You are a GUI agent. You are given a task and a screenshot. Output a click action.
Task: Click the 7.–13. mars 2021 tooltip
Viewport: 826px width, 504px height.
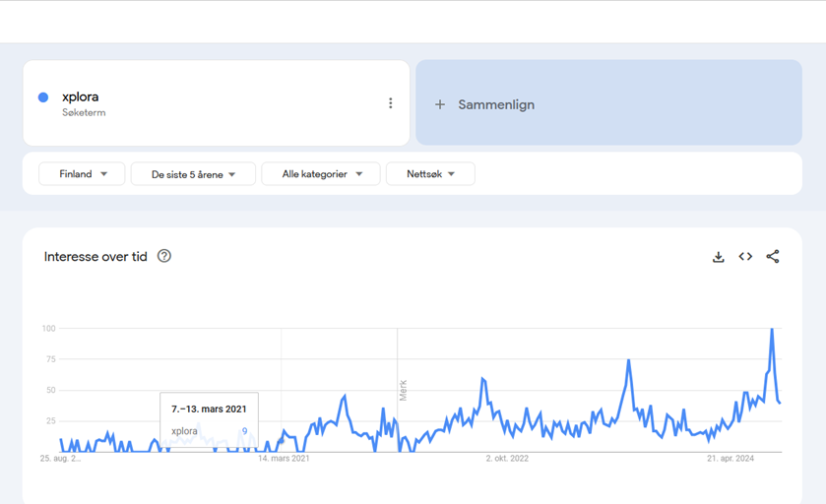(209, 419)
